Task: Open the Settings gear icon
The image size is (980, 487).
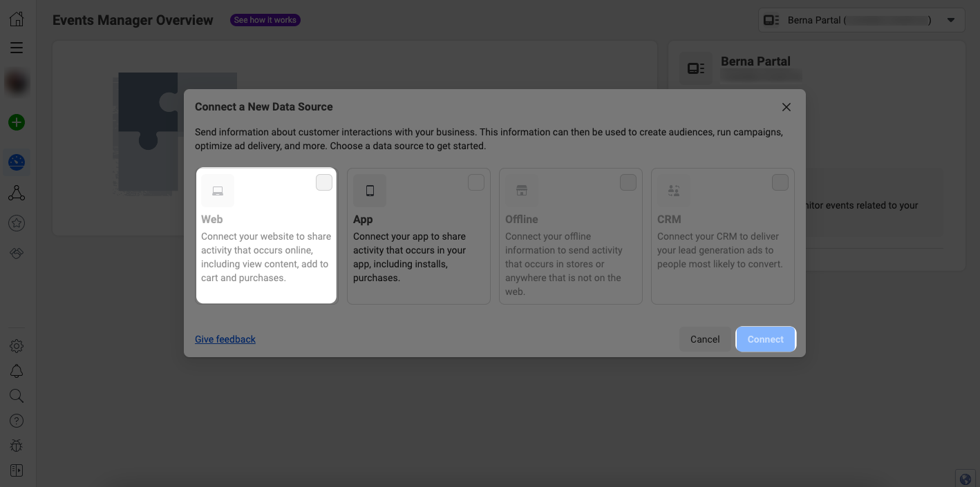Action: [x=17, y=345]
